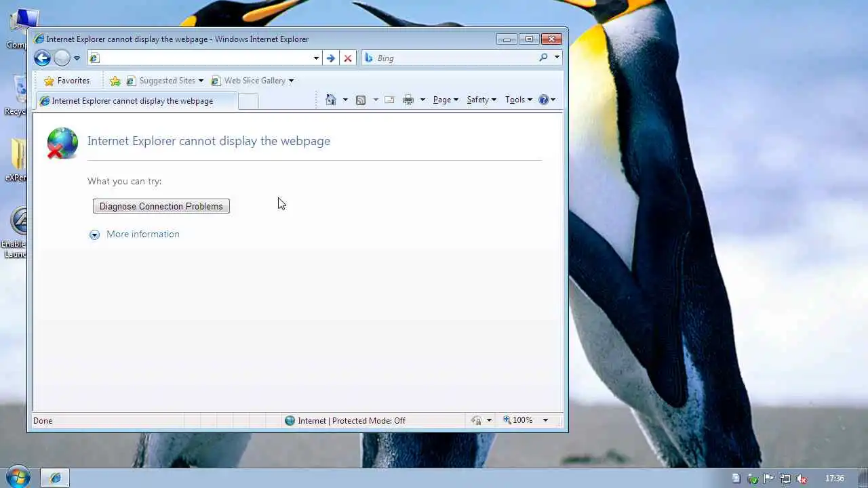Open Action Center flag tray icon
Viewport: 868px width, 488px height.
tap(770, 479)
